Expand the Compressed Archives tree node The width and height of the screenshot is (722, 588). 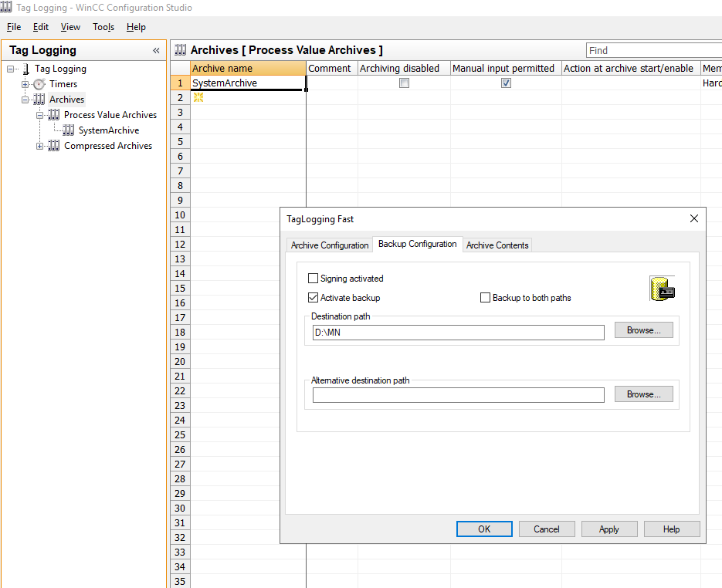pos(39,146)
